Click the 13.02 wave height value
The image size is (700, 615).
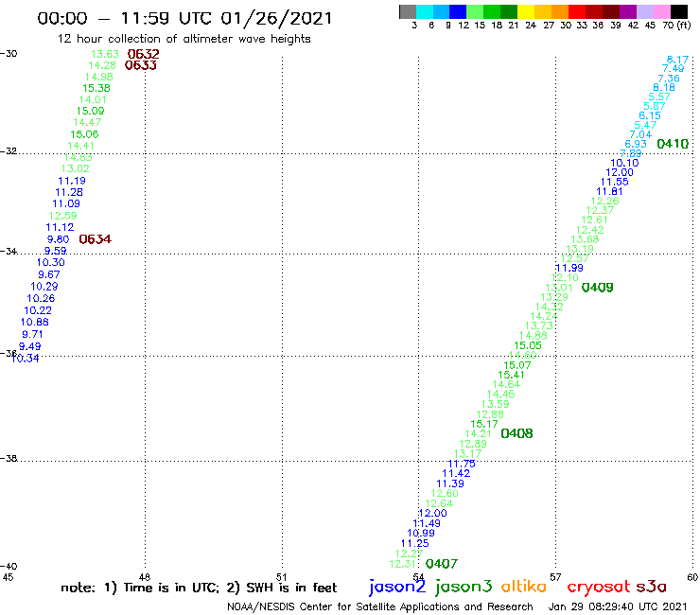76,168
